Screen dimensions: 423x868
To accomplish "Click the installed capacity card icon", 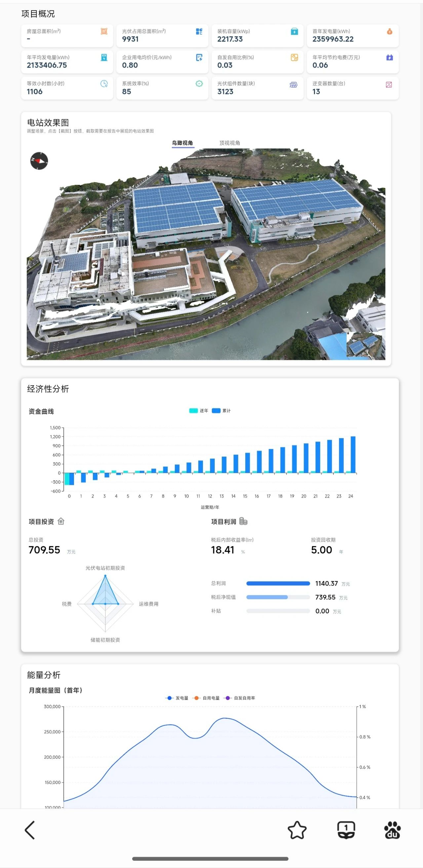I will (x=294, y=32).
